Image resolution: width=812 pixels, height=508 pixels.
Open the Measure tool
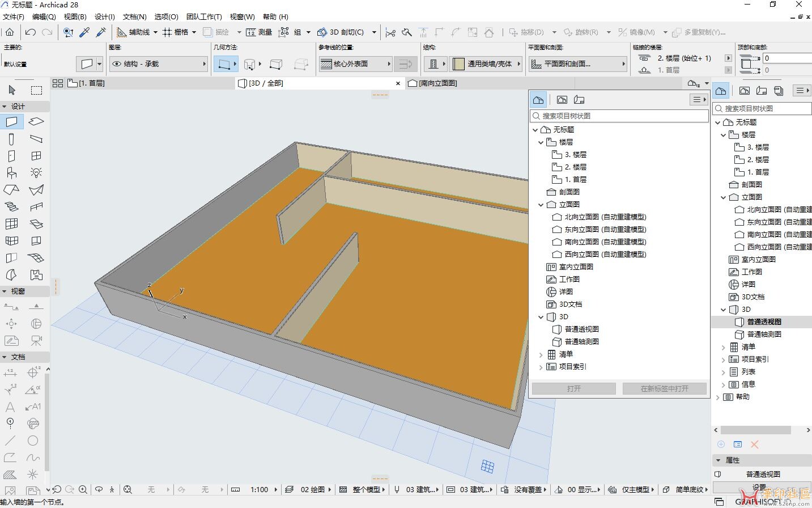point(260,32)
